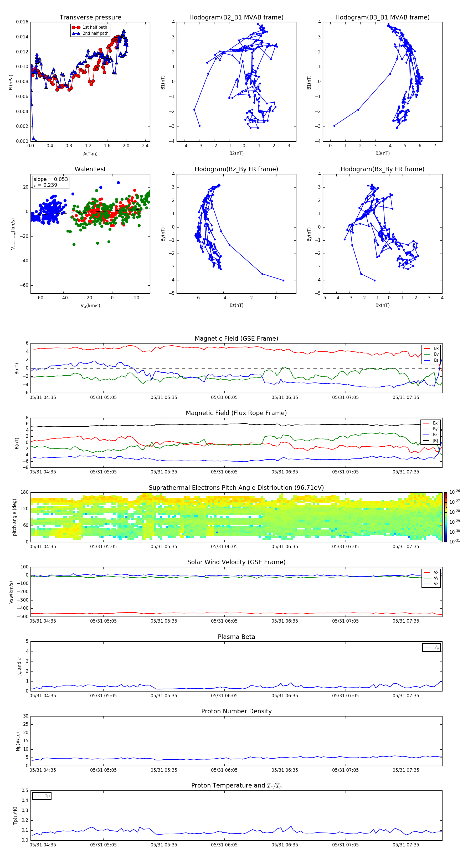Click the 'Hodogram(B3_B1 MVAB frame)' title
The height and width of the screenshot is (868, 473).
click(x=382, y=18)
